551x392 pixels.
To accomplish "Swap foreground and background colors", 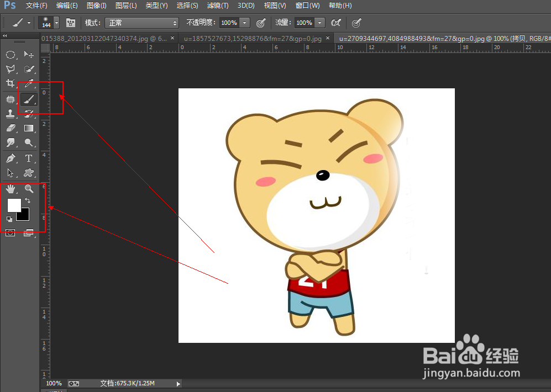I will [28, 200].
